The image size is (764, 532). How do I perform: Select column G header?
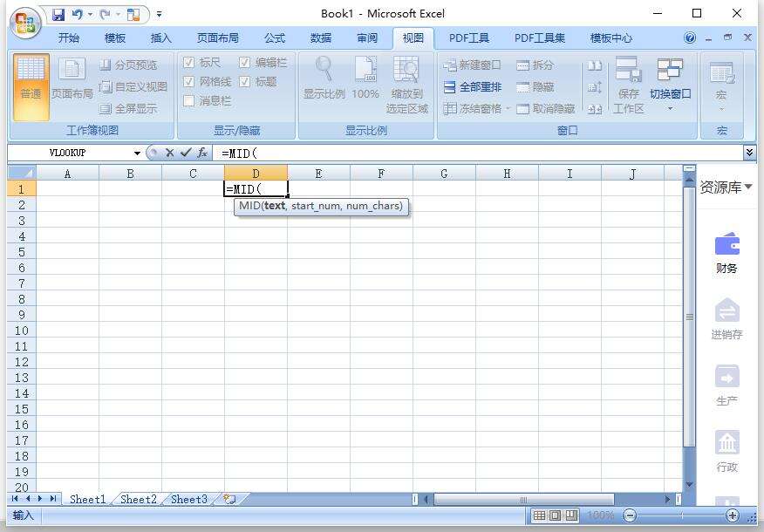444,173
